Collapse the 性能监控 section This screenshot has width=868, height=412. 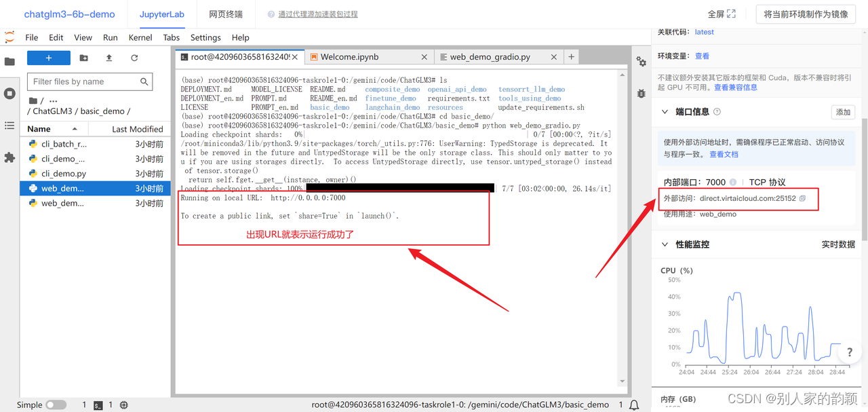(x=665, y=244)
